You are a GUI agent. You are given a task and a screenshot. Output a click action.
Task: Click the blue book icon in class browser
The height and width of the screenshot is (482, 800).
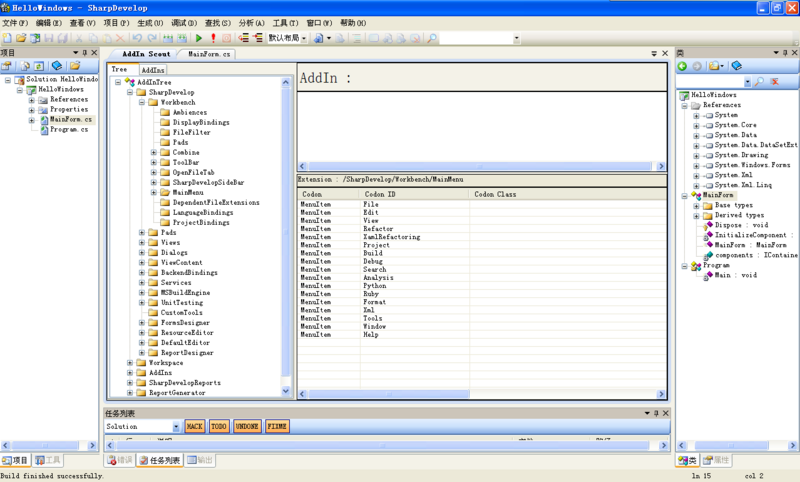tap(737, 66)
